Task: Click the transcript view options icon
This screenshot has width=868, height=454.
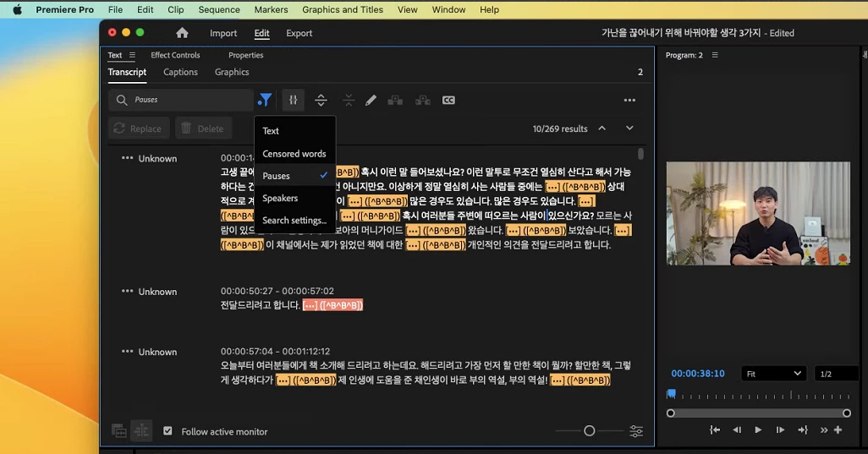Action: (636, 431)
